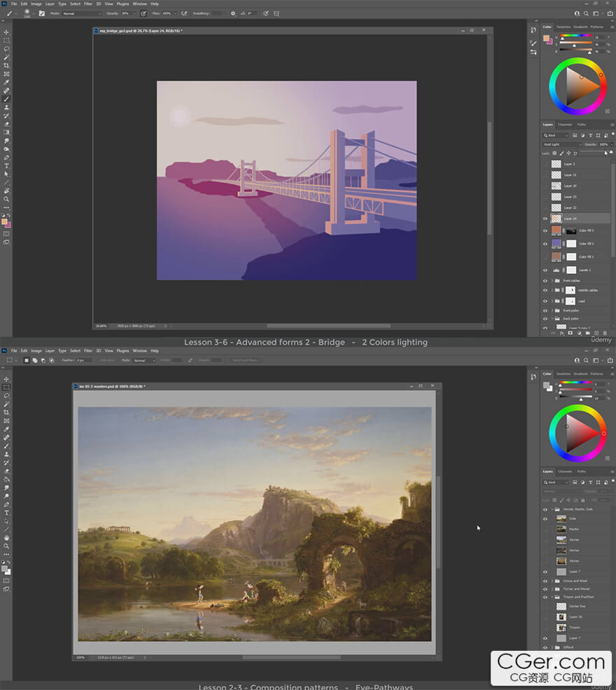Click the foreground color swatch in the bridge toolbar

point(4,222)
